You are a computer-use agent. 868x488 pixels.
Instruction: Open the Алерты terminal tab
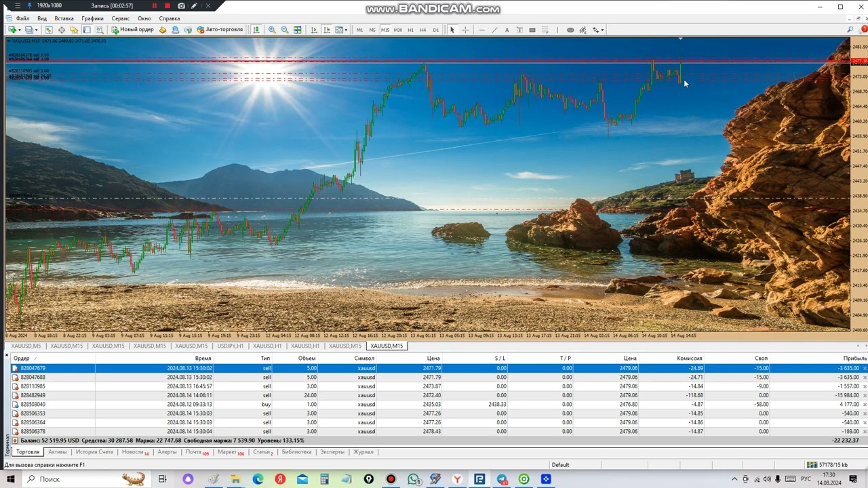[167, 452]
